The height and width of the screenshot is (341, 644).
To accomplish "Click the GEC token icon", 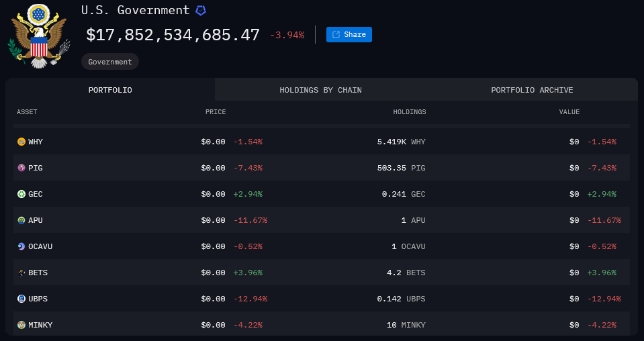I will click(x=21, y=194).
